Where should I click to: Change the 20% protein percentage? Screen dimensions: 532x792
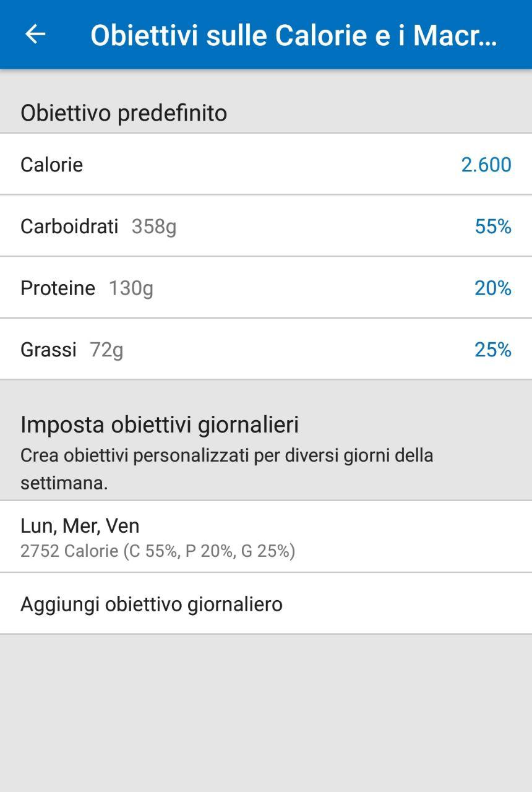click(492, 288)
